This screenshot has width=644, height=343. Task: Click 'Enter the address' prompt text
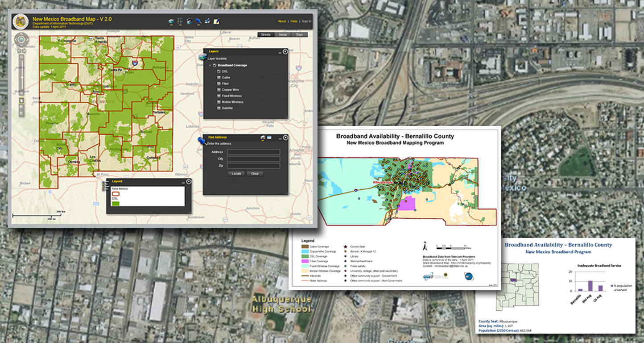(x=219, y=144)
